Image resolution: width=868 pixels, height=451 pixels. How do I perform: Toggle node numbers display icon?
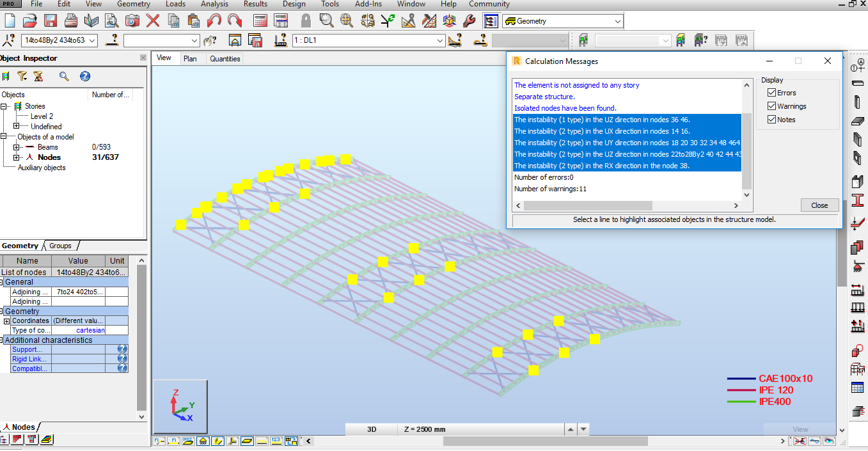point(159,441)
